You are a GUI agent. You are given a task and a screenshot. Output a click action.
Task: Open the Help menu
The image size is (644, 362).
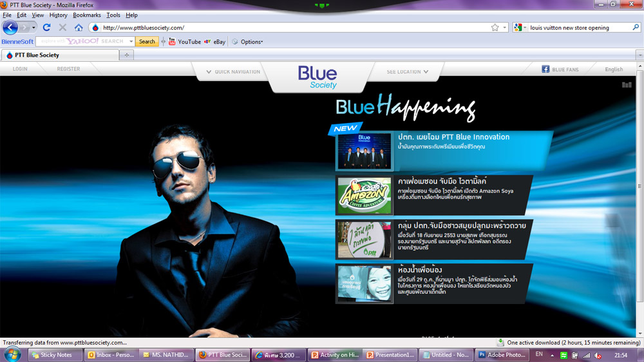[x=131, y=15]
